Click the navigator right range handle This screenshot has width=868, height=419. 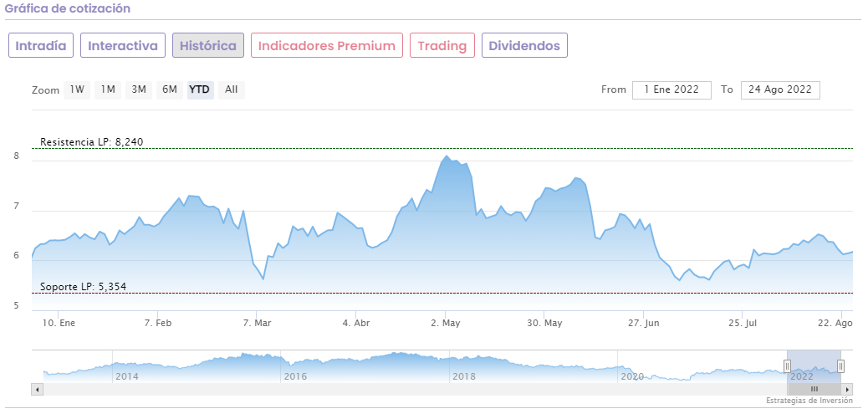pos(840,365)
